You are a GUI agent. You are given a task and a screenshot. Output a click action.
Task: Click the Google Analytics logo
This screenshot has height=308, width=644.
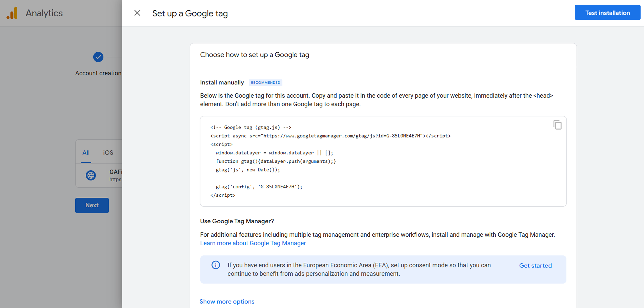(12, 13)
